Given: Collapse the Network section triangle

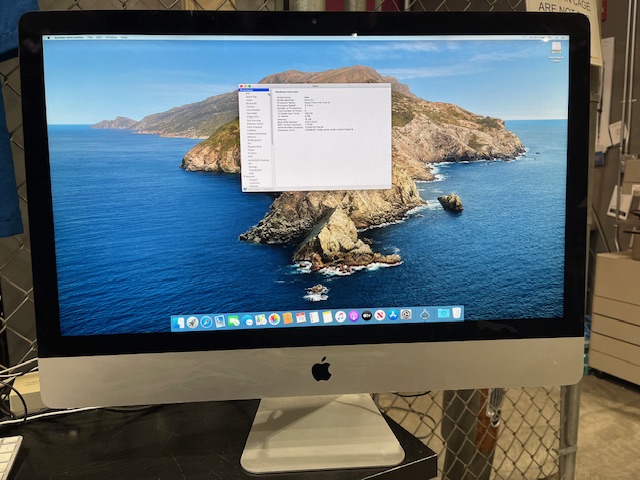Looking at the screenshot, I should [244, 176].
